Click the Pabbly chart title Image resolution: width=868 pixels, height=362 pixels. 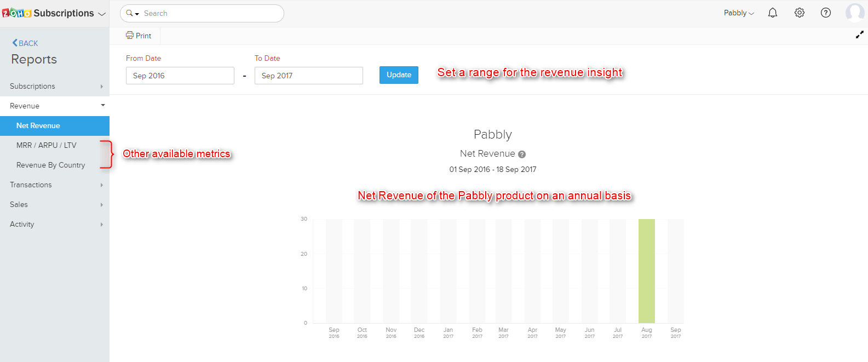[x=493, y=134]
